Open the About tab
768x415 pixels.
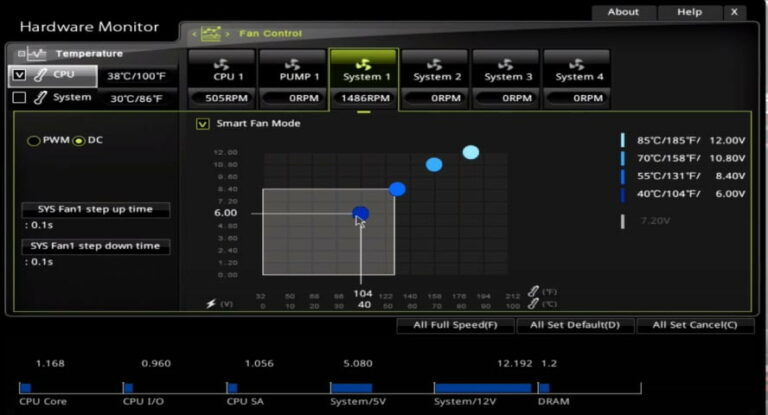(x=623, y=12)
